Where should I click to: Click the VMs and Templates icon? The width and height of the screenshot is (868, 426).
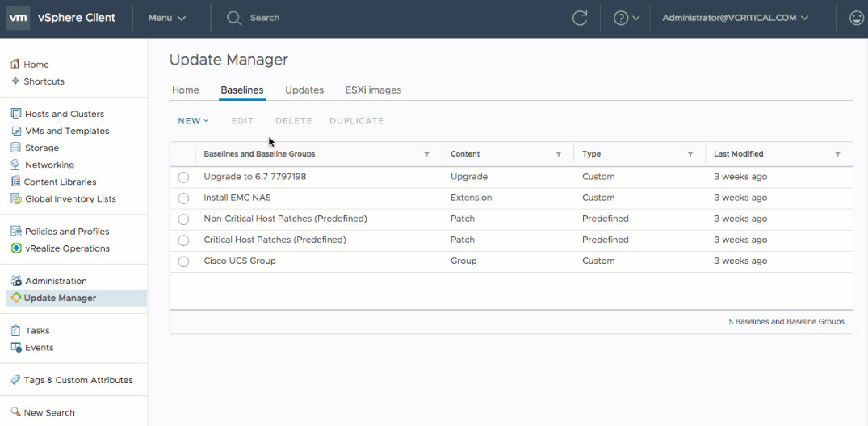(x=16, y=132)
